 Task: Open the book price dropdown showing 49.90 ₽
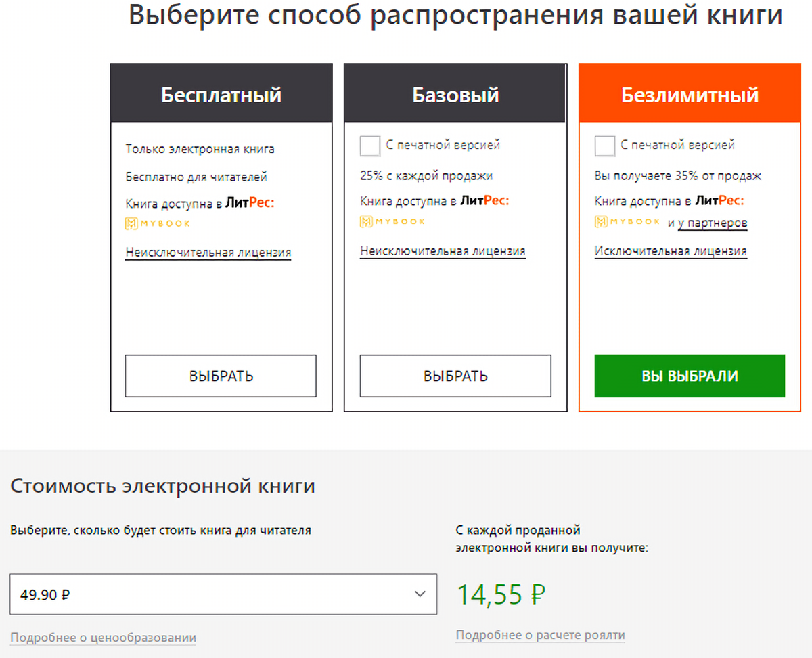(223, 594)
